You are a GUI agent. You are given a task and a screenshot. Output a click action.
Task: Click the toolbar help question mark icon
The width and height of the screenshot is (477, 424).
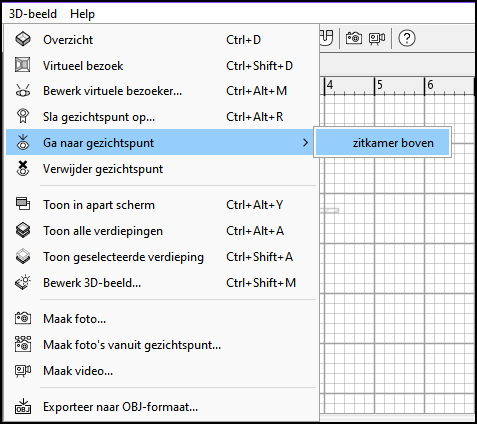pos(407,38)
